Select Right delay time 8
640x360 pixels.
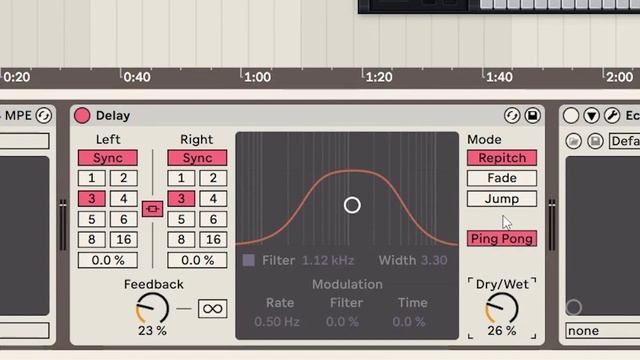pos(181,240)
